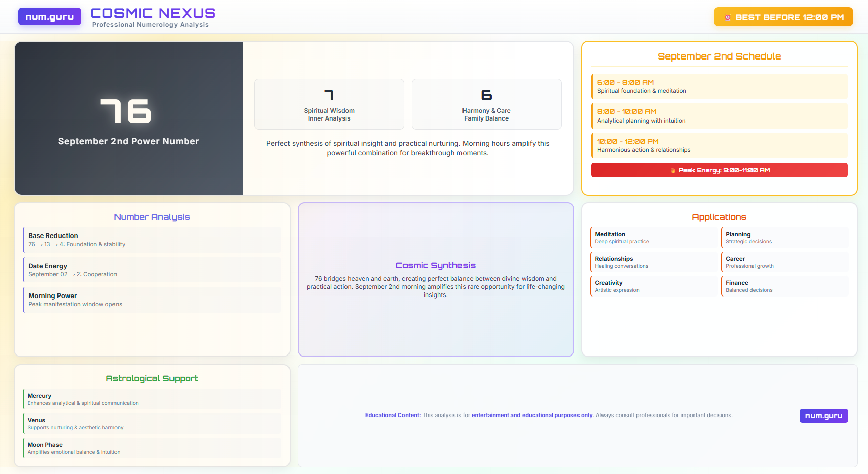This screenshot has height=474, width=868.
Task: Click the Peak Energy 9:00-11:00 AM bar
Action: [719, 170]
